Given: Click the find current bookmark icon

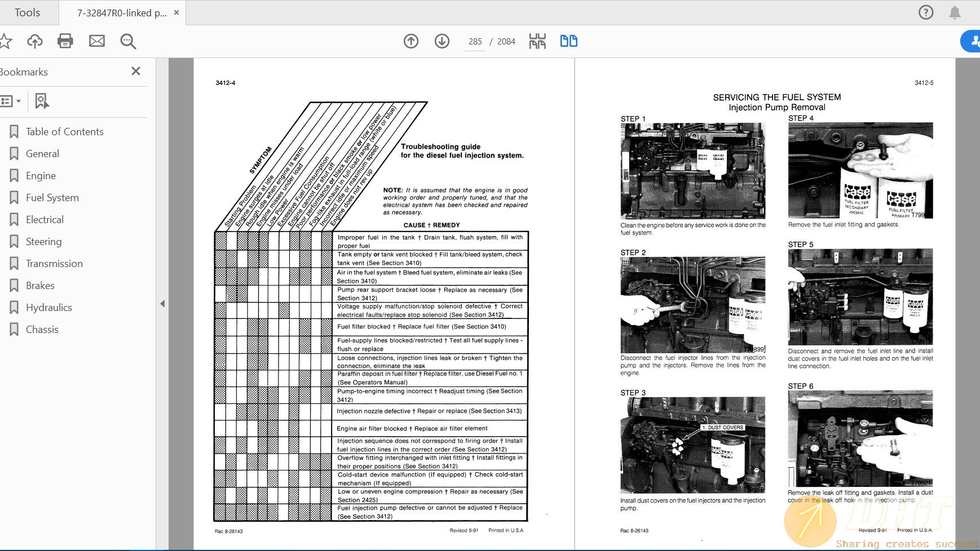Looking at the screenshot, I should tap(42, 101).
